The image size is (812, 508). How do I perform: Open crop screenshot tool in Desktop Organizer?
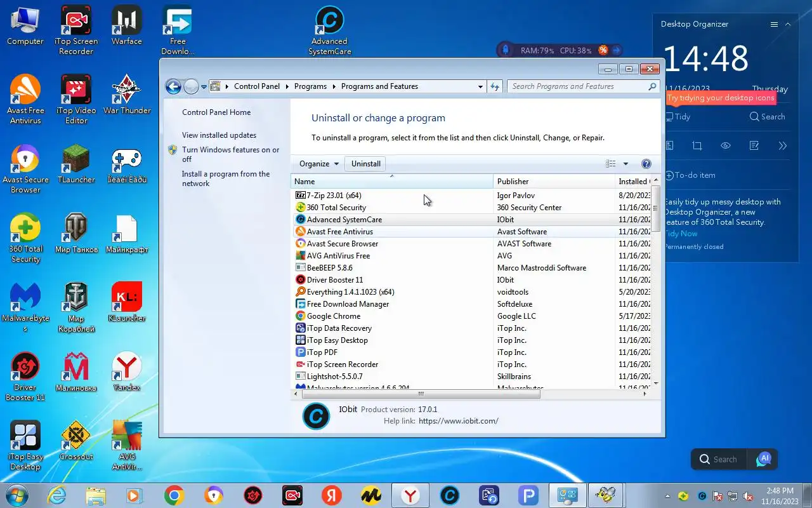pos(697,145)
